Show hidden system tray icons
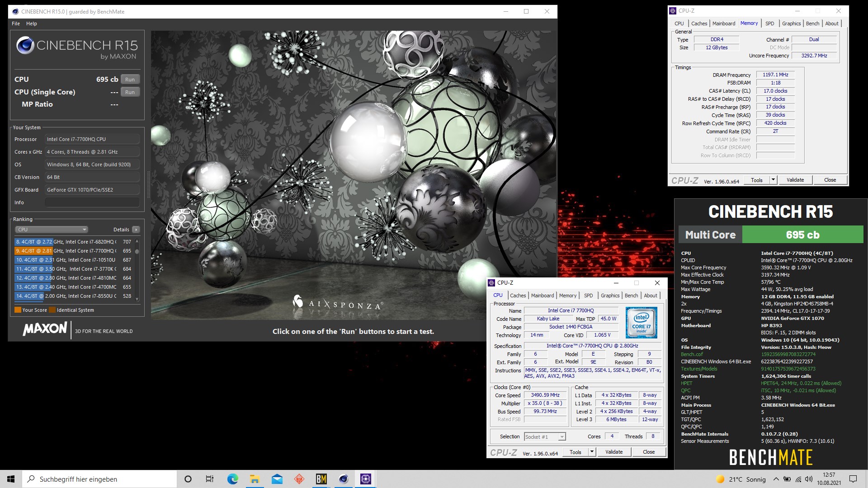The image size is (868, 488). [x=776, y=479]
